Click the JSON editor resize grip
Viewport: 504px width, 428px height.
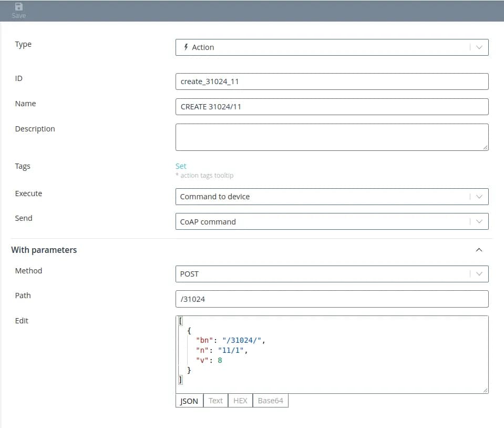tap(486, 390)
